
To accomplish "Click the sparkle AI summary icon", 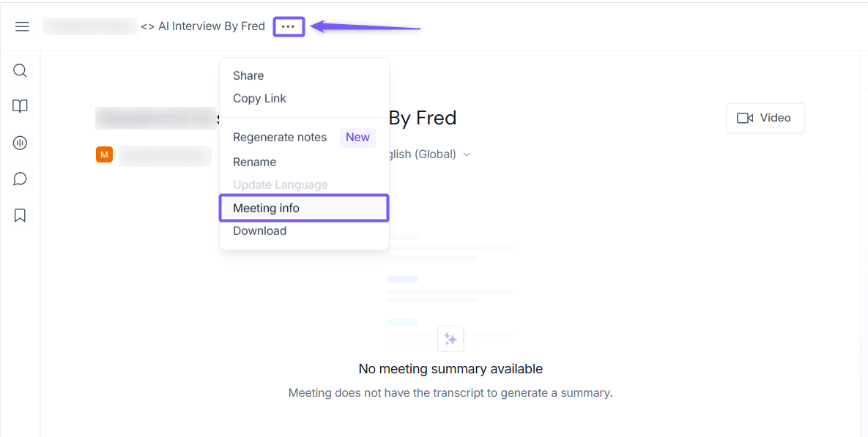I will coord(450,339).
